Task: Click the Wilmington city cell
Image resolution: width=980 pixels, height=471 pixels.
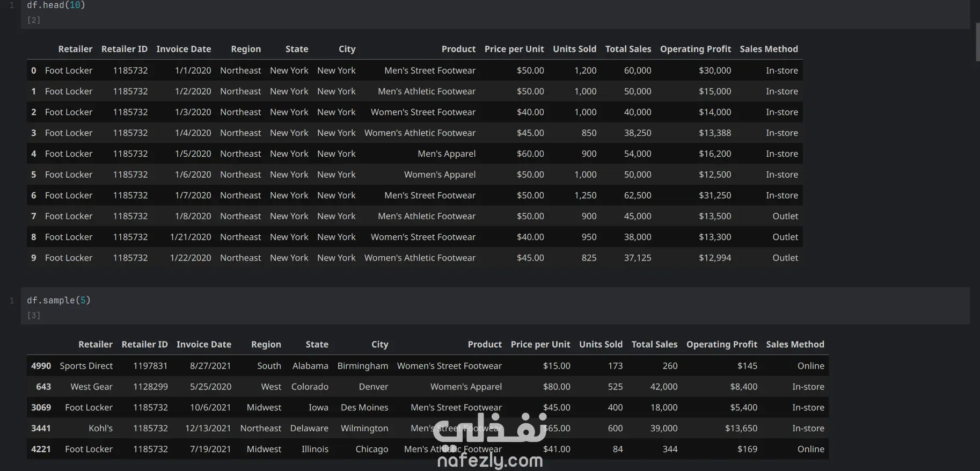Action: click(364, 428)
